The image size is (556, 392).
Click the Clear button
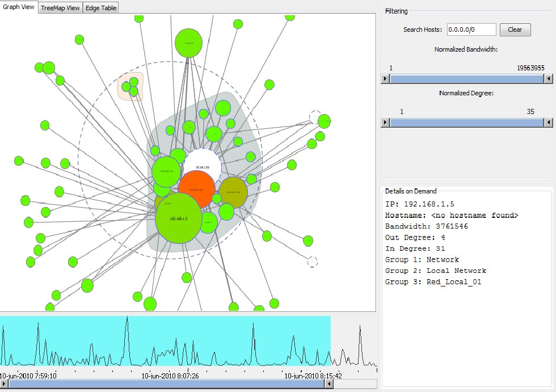coord(515,29)
